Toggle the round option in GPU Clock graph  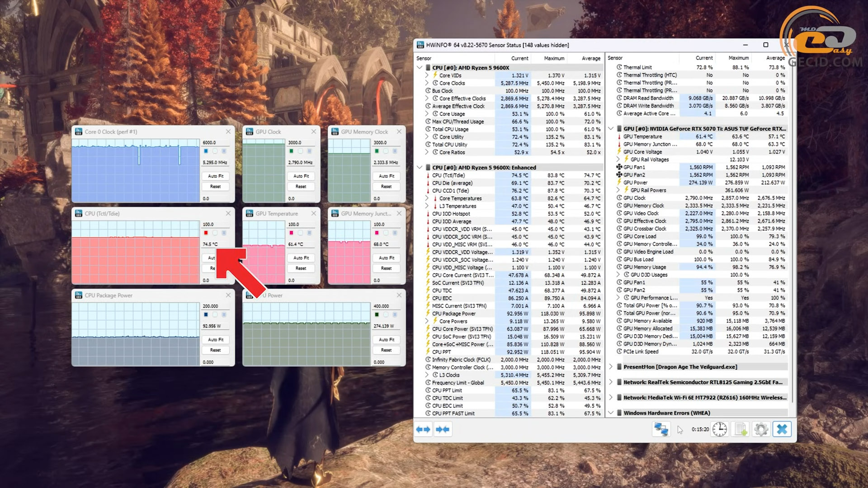pyautogui.click(x=300, y=151)
